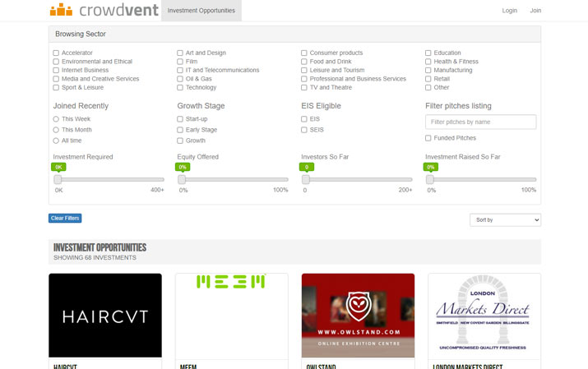Viewport: 588px width, 369px height.
Task: Tick the Early Stage checkbox
Action: [180, 130]
